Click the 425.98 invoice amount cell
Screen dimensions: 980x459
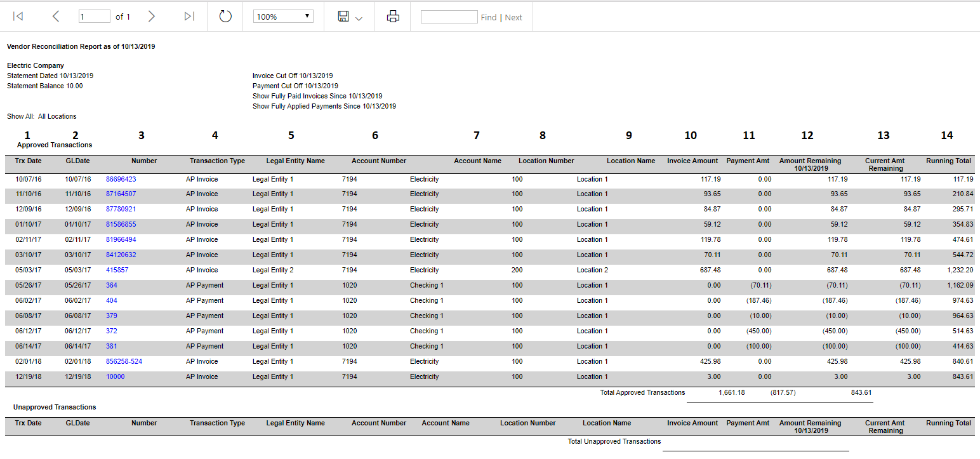pos(710,362)
